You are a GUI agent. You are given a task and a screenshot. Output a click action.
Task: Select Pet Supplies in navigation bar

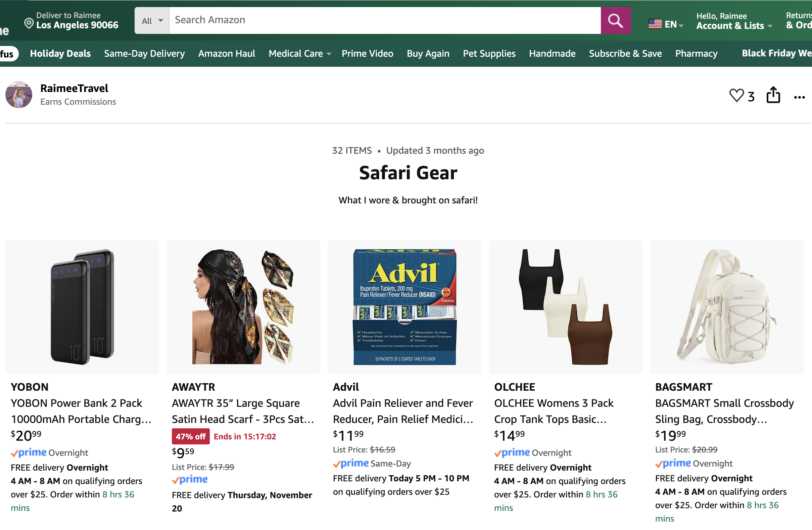(489, 54)
